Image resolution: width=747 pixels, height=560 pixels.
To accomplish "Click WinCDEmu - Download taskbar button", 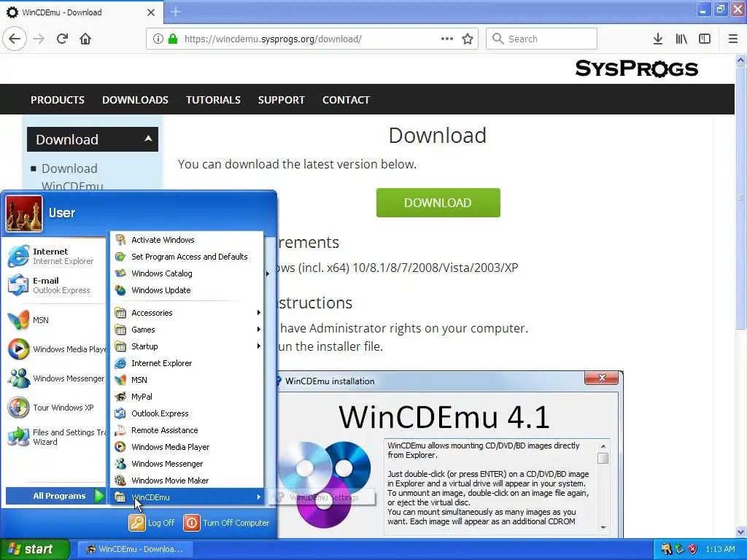I will click(134, 549).
